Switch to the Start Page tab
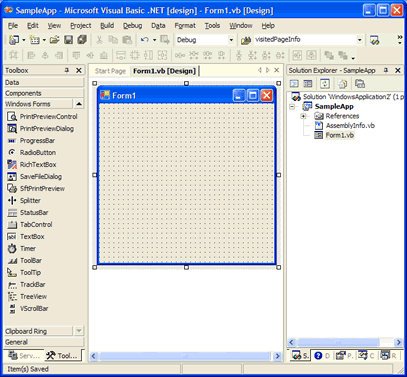The image size is (407, 377). (x=110, y=71)
